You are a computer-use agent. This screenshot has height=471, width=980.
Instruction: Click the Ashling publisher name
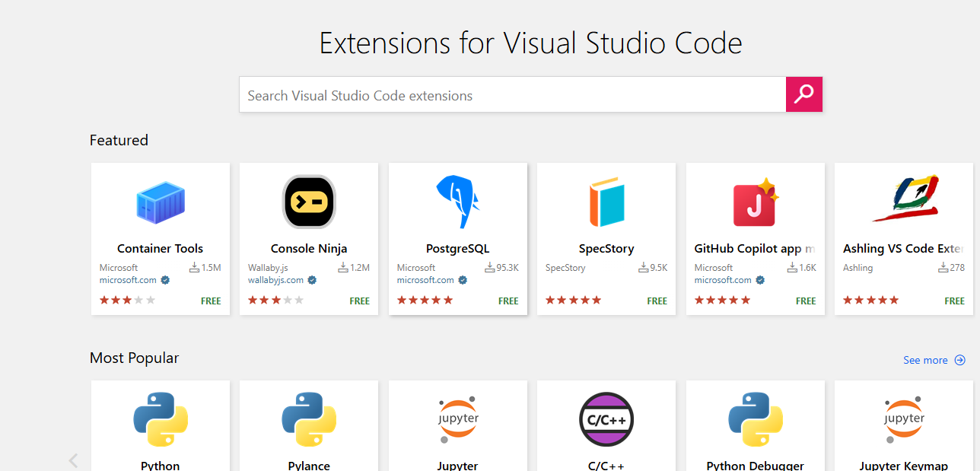(x=857, y=268)
